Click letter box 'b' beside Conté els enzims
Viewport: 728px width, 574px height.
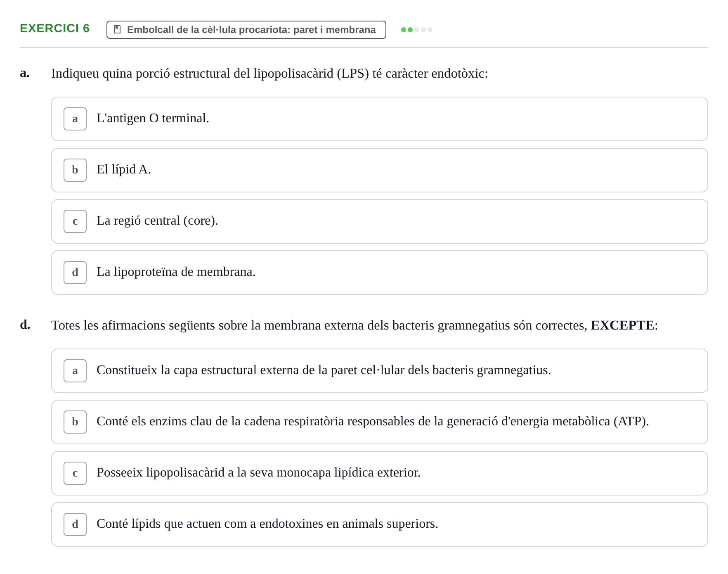click(75, 422)
